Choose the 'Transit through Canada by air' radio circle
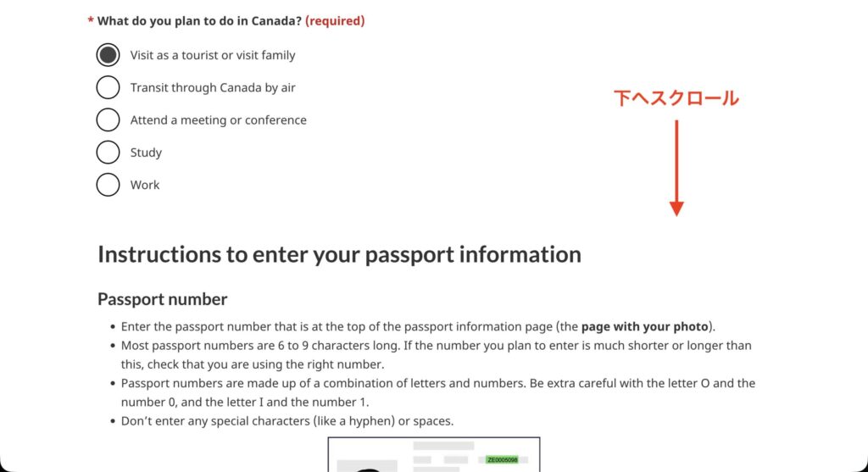Image resolution: width=868 pixels, height=472 pixels. [x=108, y=87]
